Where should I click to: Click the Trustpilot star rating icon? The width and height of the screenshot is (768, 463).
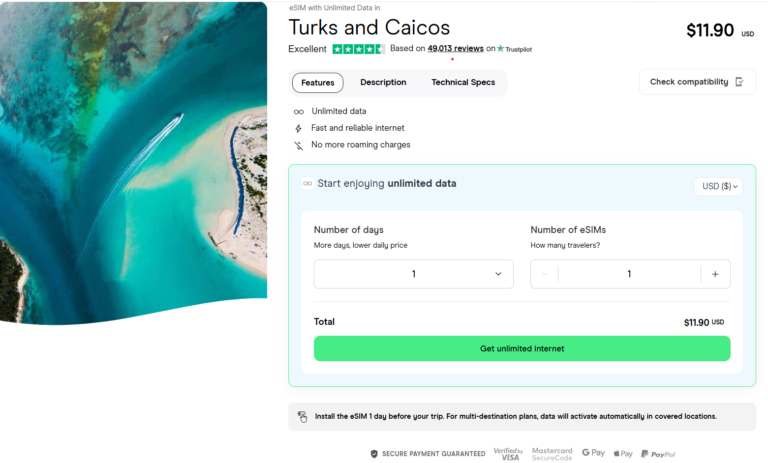tap(358, 48)
